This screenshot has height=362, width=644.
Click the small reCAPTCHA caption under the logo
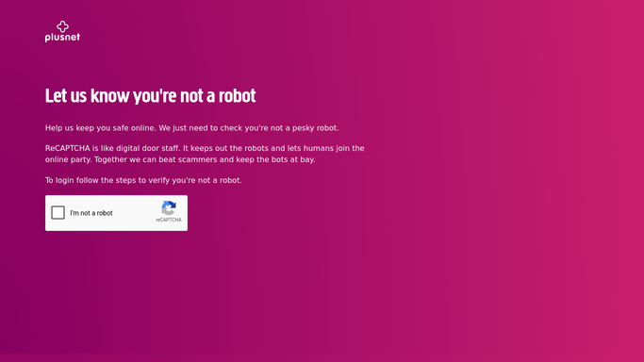(x=169, y=220)
